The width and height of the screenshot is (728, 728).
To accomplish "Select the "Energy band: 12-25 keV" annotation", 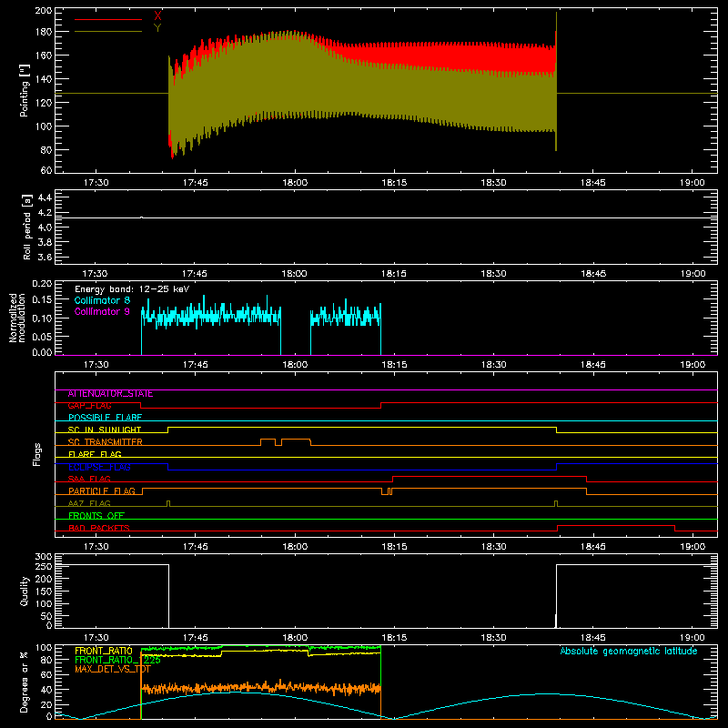I will click(x=132, y=289).
